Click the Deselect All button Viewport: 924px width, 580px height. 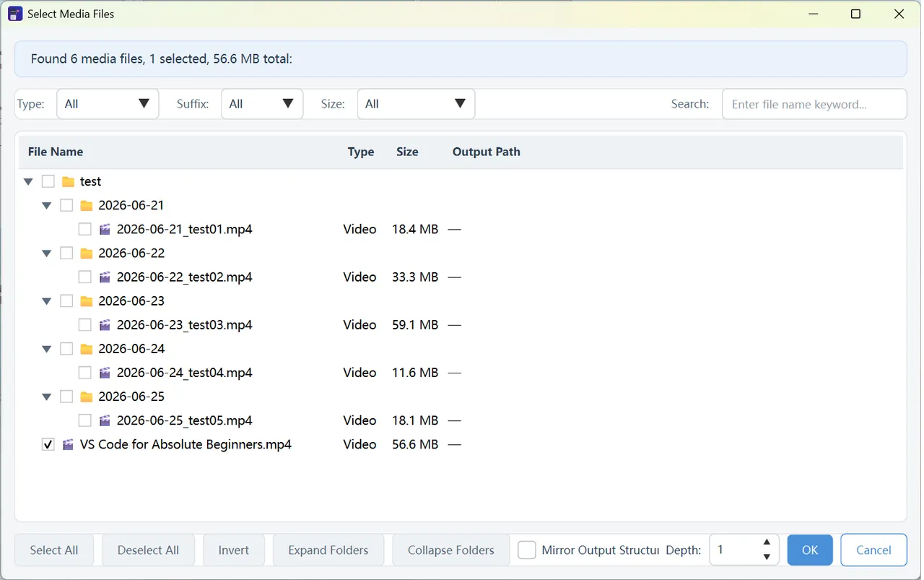click(x=149, y=550)
